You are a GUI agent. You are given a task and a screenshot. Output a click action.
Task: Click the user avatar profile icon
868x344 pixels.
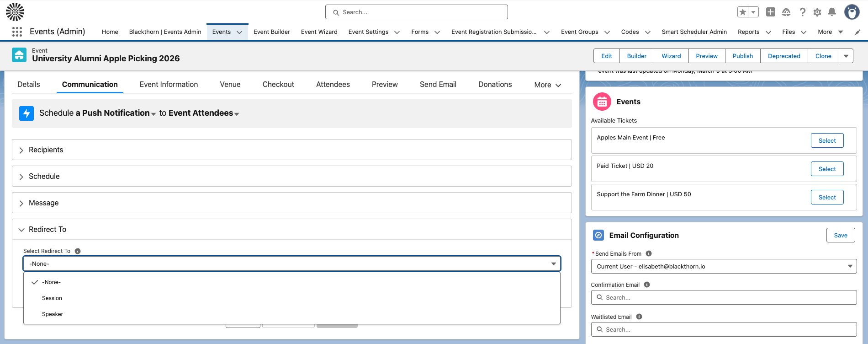tap(852, 12)
